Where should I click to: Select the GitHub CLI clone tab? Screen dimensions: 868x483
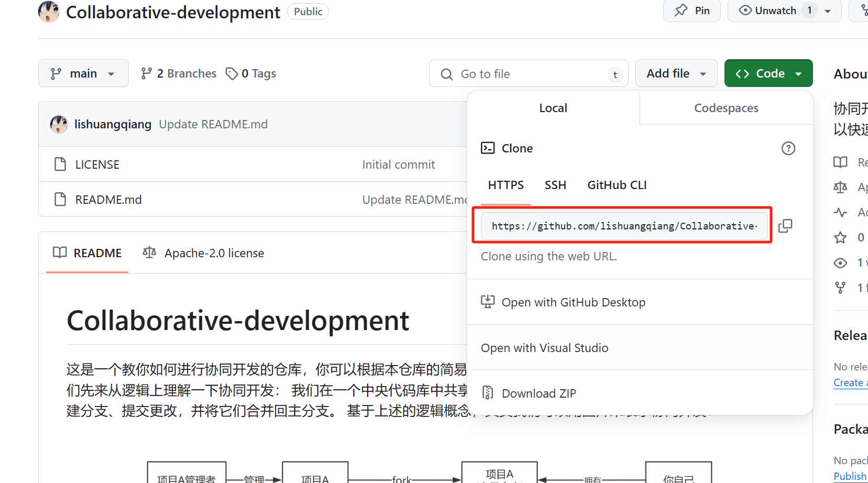617,185
